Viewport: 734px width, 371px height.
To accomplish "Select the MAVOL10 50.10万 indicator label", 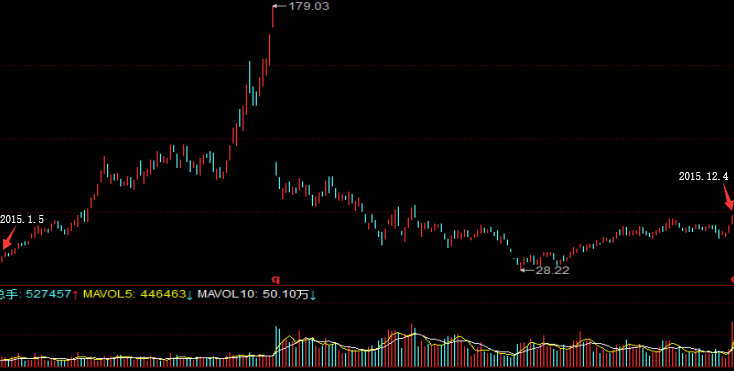I will pyautogui.click(x=257, y=294).
